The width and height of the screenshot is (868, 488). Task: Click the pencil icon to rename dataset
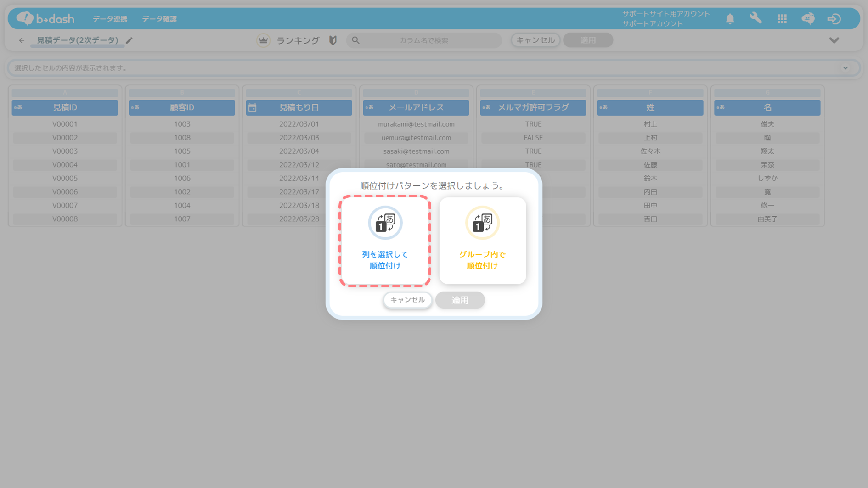[130, 40]
